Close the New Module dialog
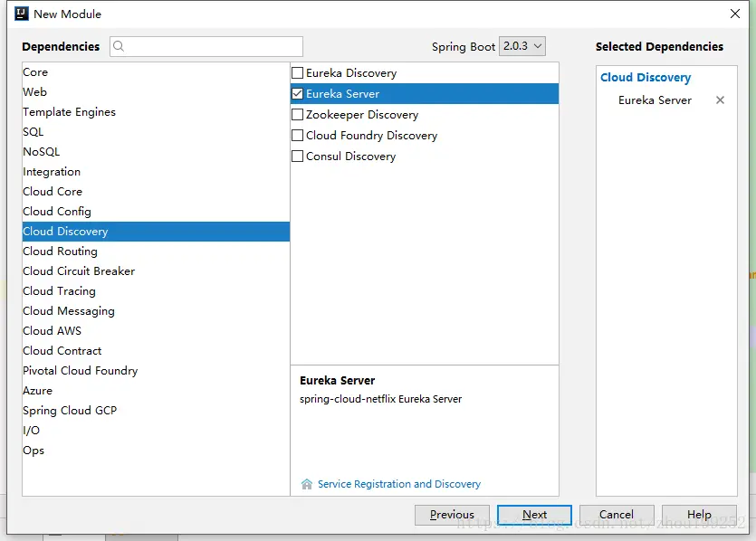 [735, 14]
